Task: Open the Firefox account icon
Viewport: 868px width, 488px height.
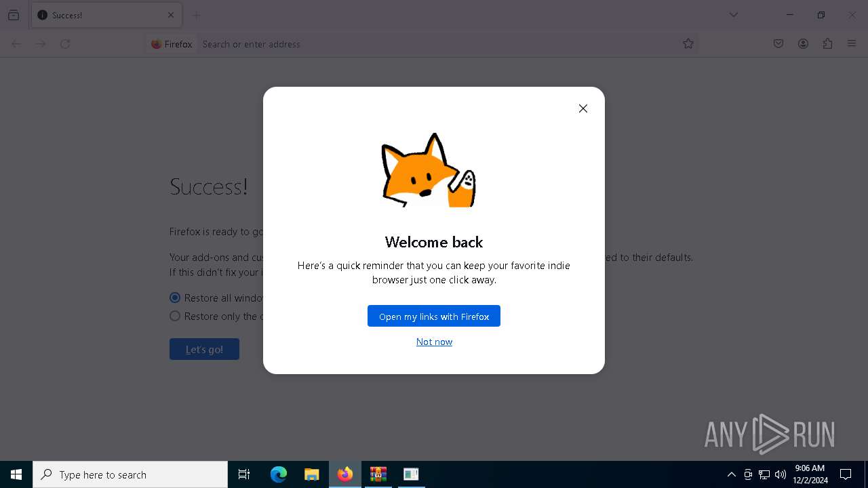Action: pyautogui.click(x=803, y=44)
